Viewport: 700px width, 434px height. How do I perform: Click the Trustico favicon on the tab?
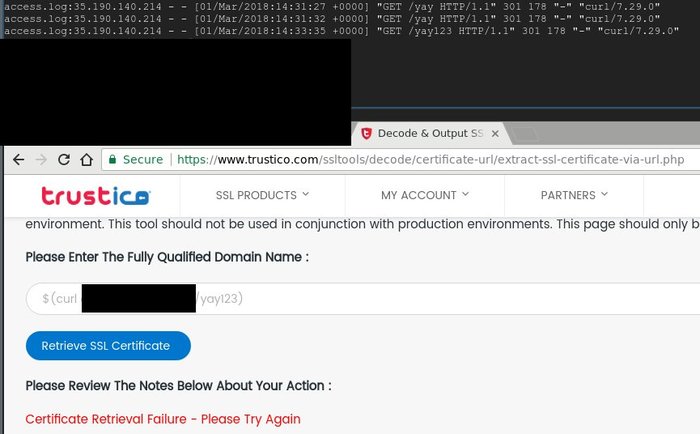coord(367,134)
